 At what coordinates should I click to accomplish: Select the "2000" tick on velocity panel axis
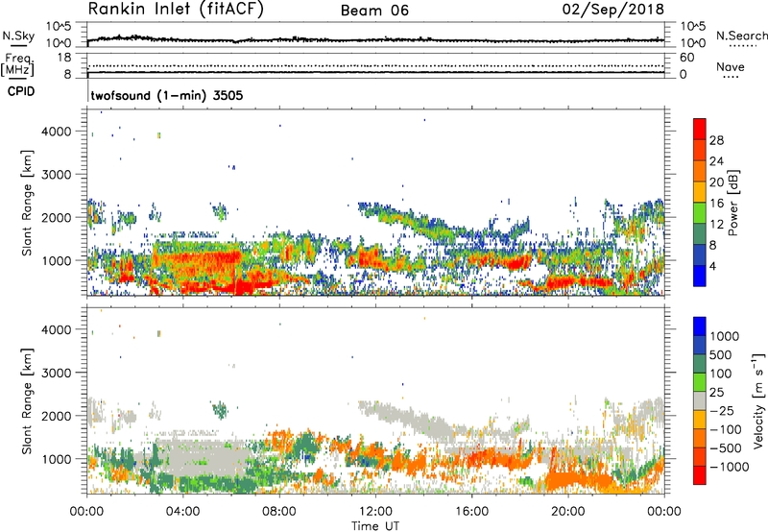click(57, 416)
